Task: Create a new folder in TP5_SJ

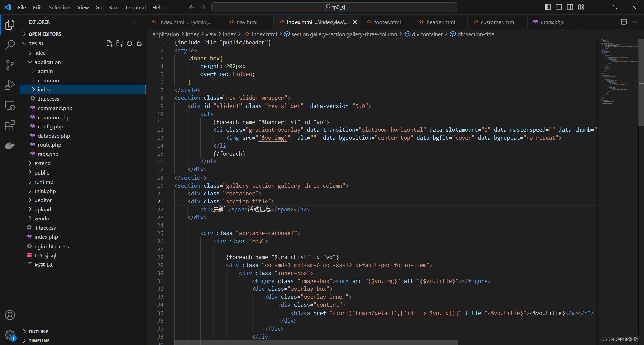Action: point(119,43)
